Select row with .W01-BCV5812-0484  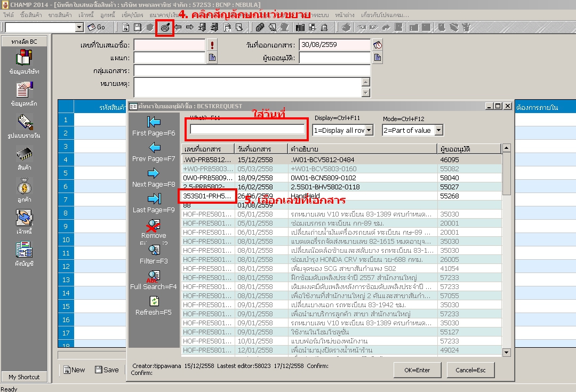(342, 160)
